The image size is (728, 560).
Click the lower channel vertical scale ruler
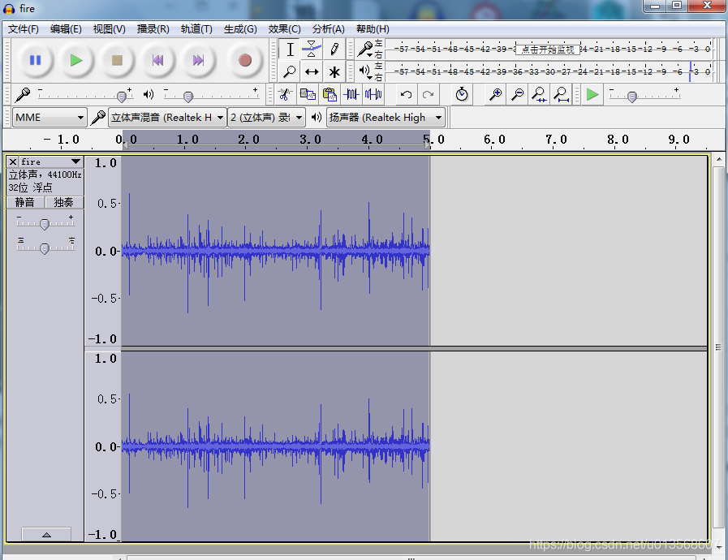[x=103, y=446]
